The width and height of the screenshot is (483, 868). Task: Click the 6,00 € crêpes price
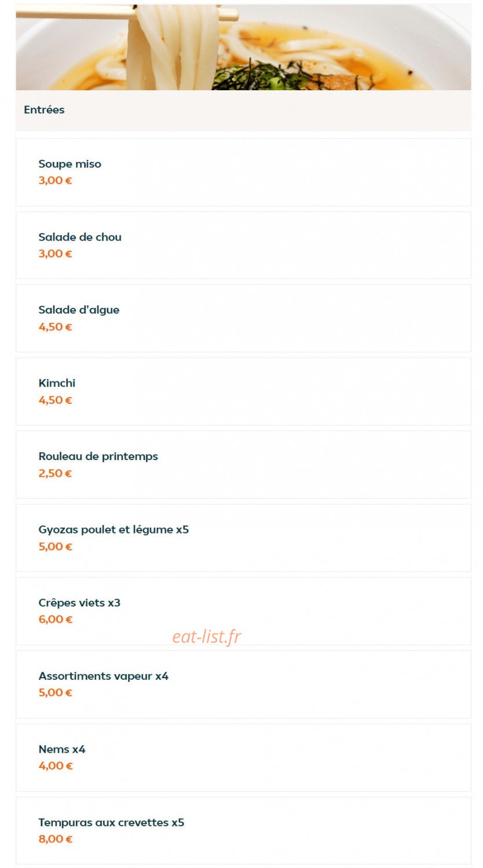click(x=56, y=619)
